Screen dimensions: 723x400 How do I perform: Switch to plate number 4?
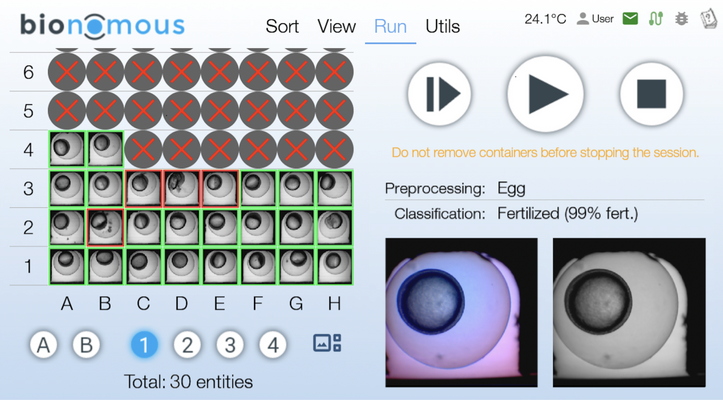coord(272,345)
